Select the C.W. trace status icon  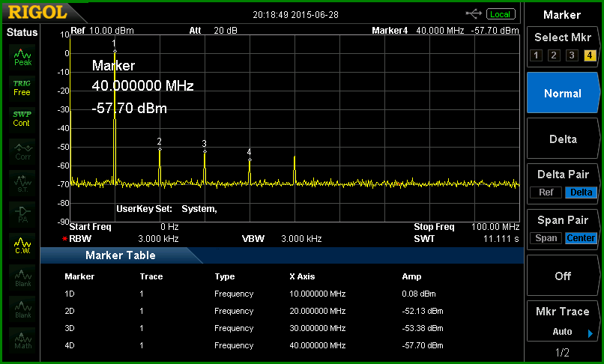coord(22,246)
